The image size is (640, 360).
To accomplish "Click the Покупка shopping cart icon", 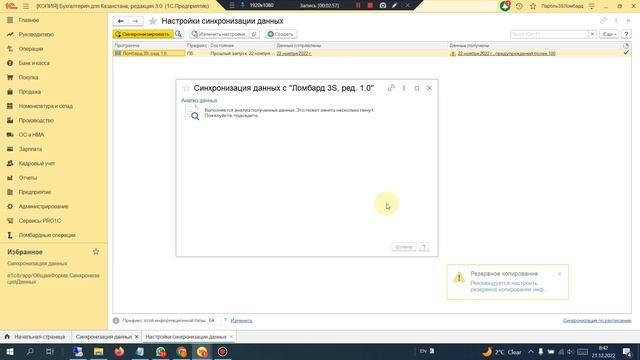I will coord(10,77).
